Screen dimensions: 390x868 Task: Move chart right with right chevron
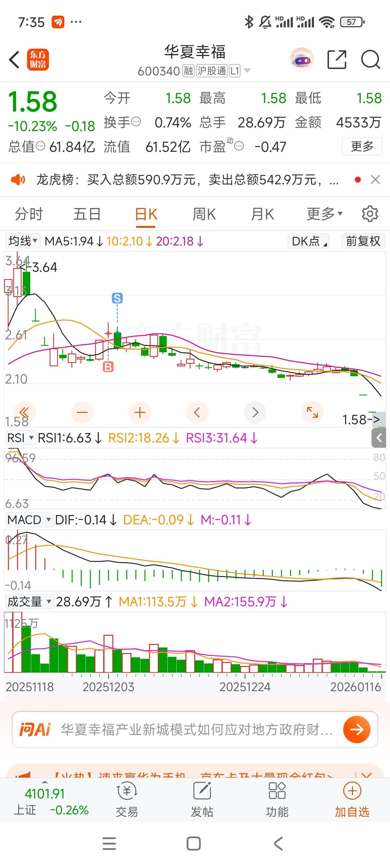coord(255,412)
